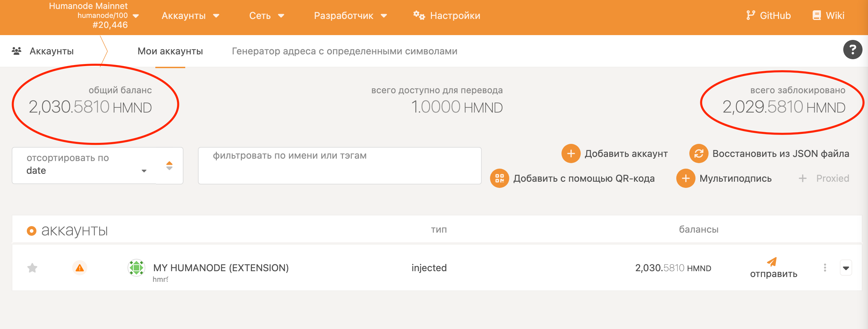Click the Wiki book icon
This screenshot has height=329, width=868.
(817, 15)
